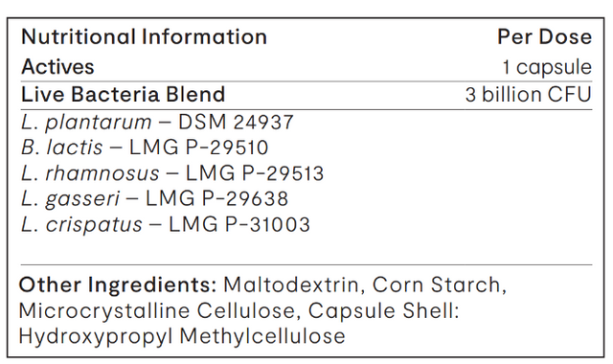Select the LMG P-29510 strain code

point(198,148)
